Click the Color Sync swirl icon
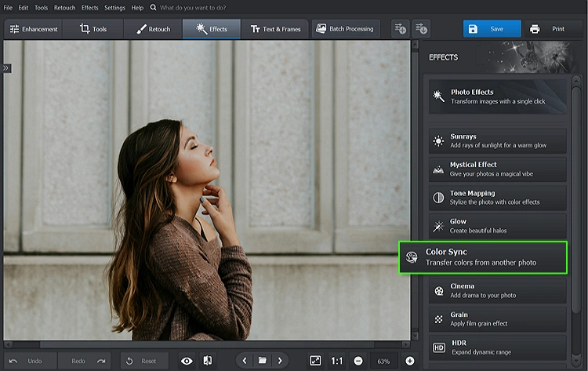The image size is (588, 371). (412, 257)
